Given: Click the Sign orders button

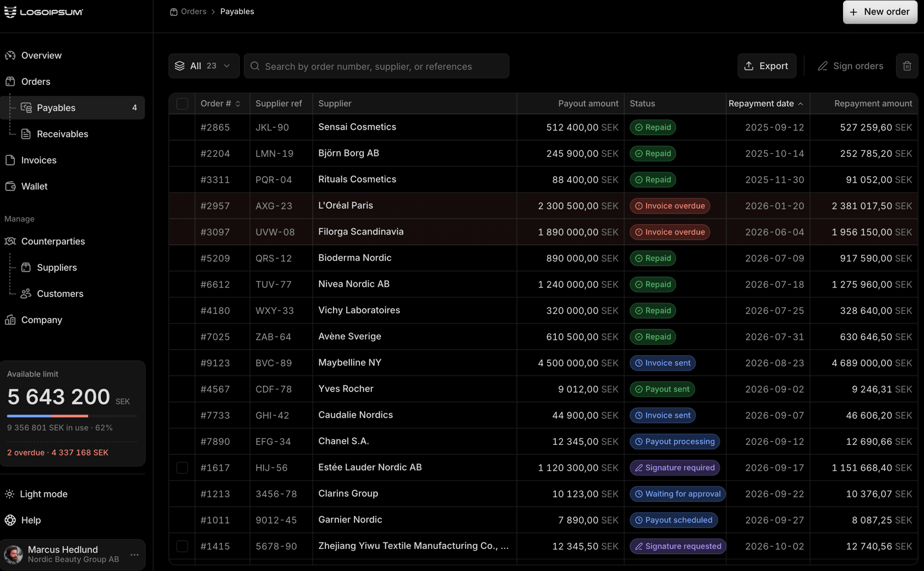Looking at the screenshot, I should pos(850,66).
